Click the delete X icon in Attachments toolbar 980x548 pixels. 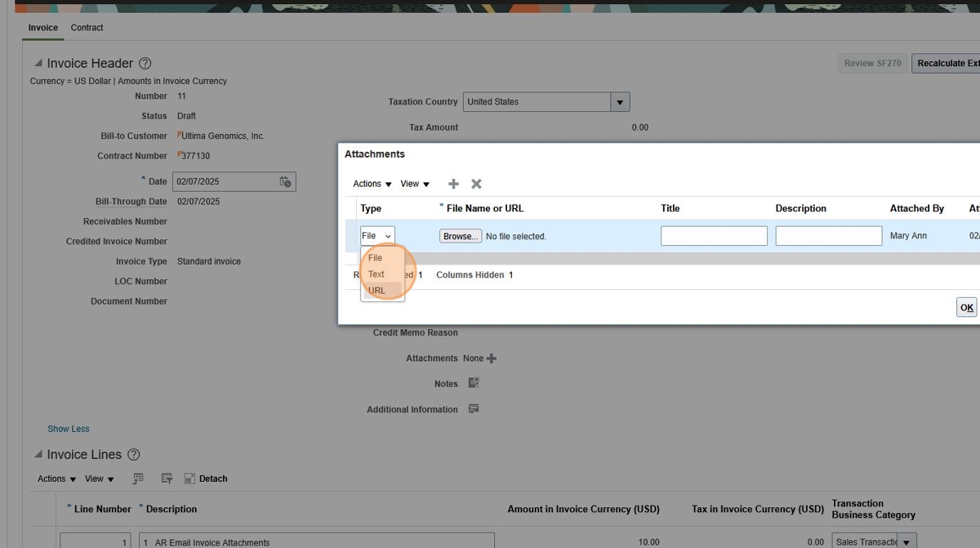476,184
